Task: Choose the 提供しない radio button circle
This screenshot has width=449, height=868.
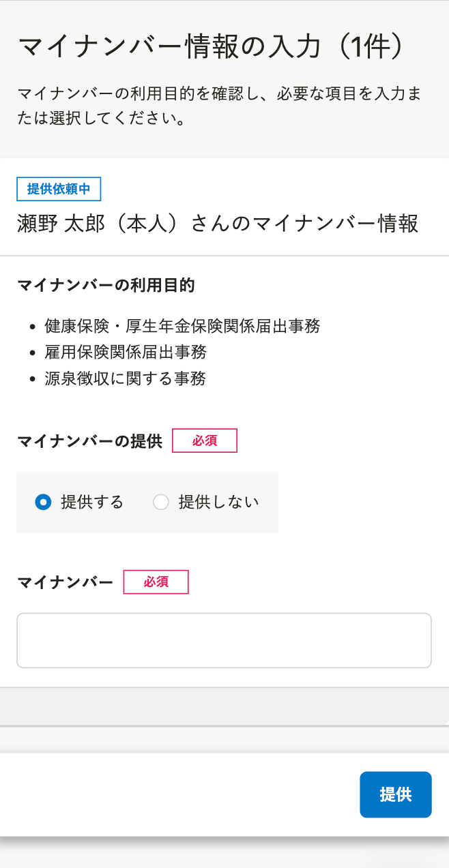Action: click(x=161, y=503)
